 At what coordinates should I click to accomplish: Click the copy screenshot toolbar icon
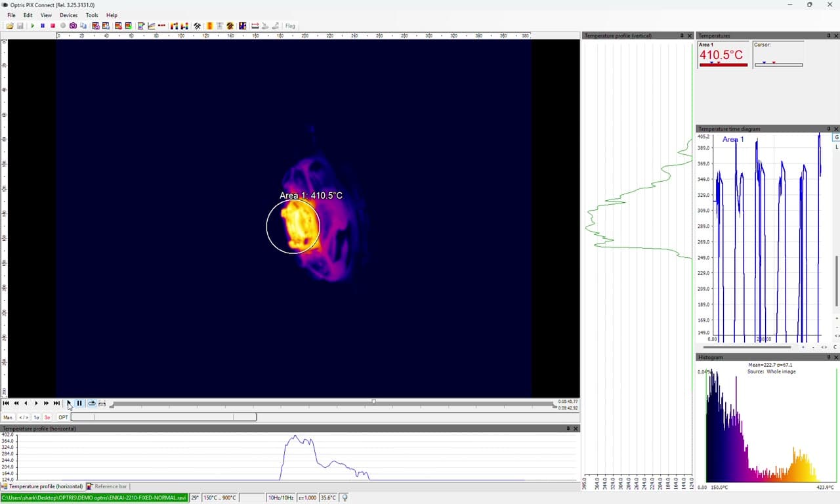[x=83, y=26]
